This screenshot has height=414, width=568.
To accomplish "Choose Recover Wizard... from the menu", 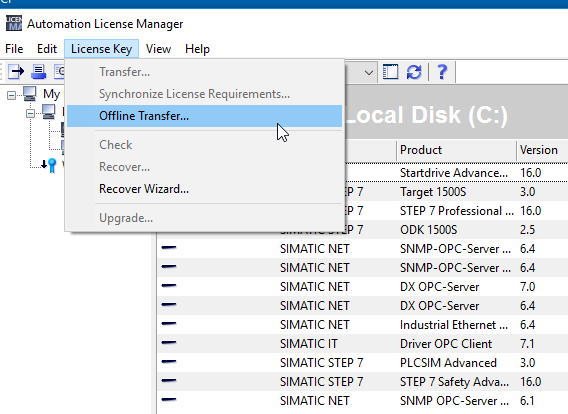I will click(204, 189).
